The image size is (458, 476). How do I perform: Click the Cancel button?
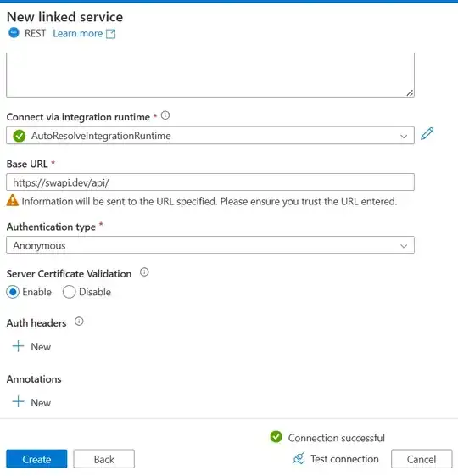[x=422, y=459]
